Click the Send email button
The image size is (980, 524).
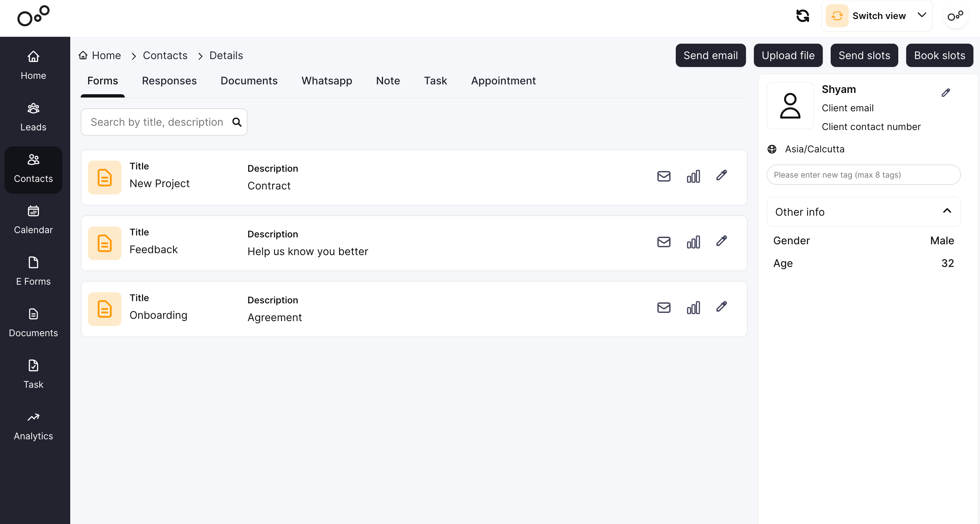pos(710,55)
